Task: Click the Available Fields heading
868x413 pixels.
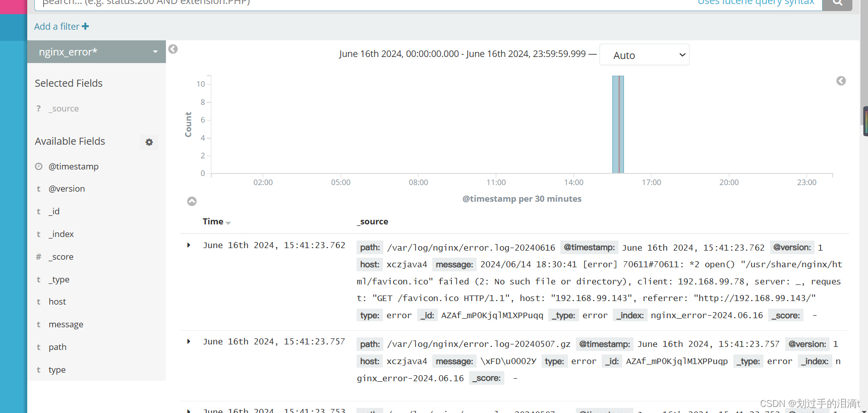Action: [x=70, y=141]
